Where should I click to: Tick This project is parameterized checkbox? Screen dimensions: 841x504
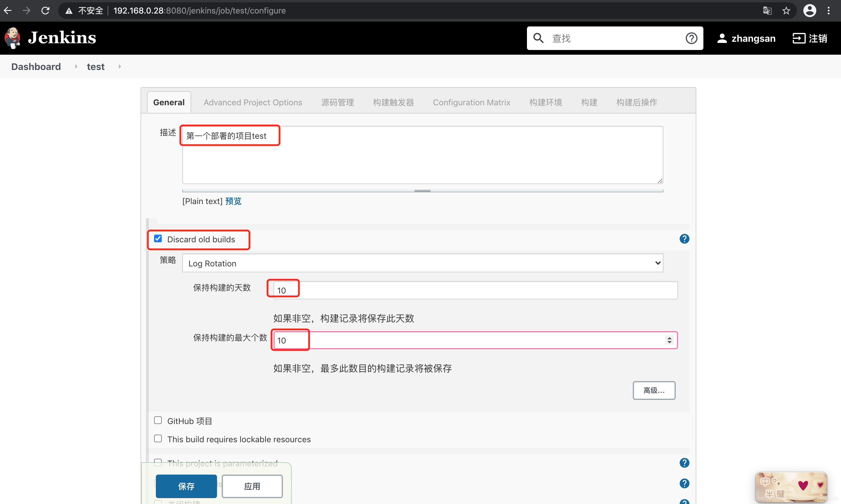coord(158,463)
